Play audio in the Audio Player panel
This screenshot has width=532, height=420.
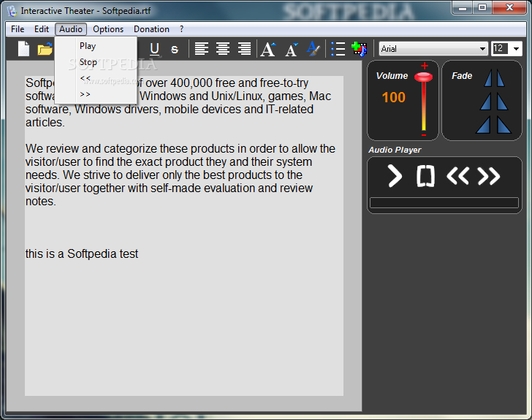(395, 176)
